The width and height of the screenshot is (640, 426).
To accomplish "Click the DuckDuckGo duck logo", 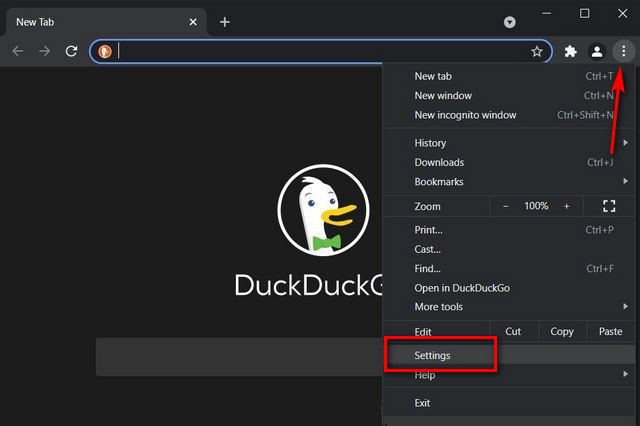I will [323, 210].
